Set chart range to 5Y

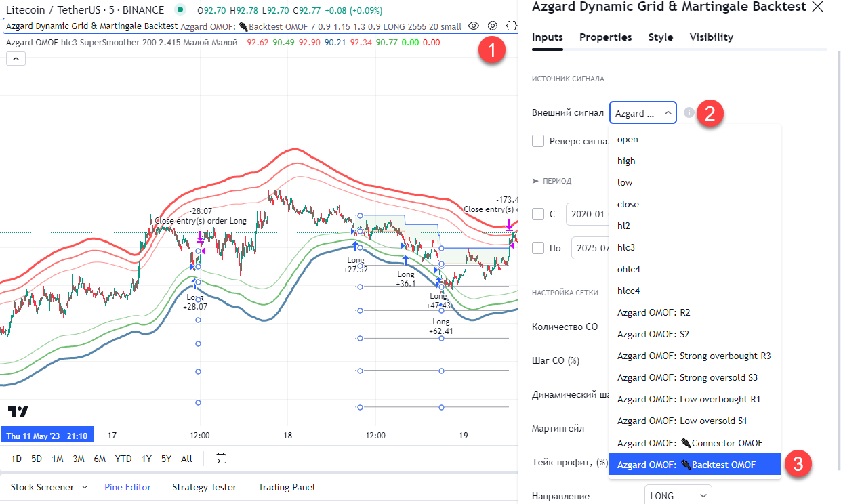[x=166, y=459]
